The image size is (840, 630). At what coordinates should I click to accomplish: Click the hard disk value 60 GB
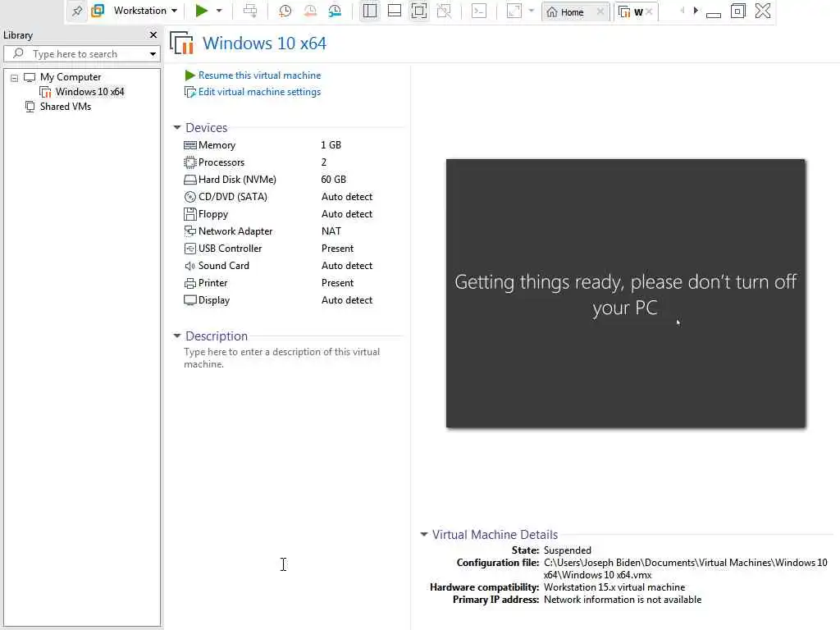coord(333,180)
